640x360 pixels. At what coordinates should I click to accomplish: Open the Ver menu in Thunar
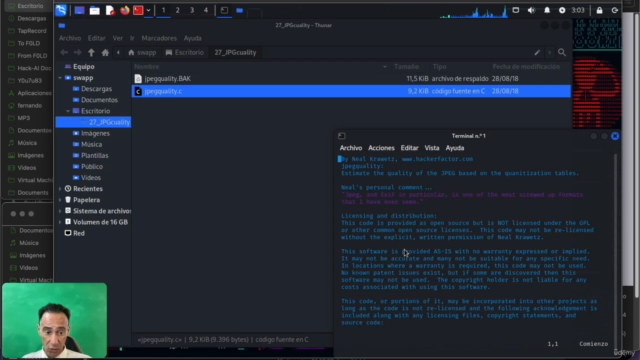coord(118,38)
